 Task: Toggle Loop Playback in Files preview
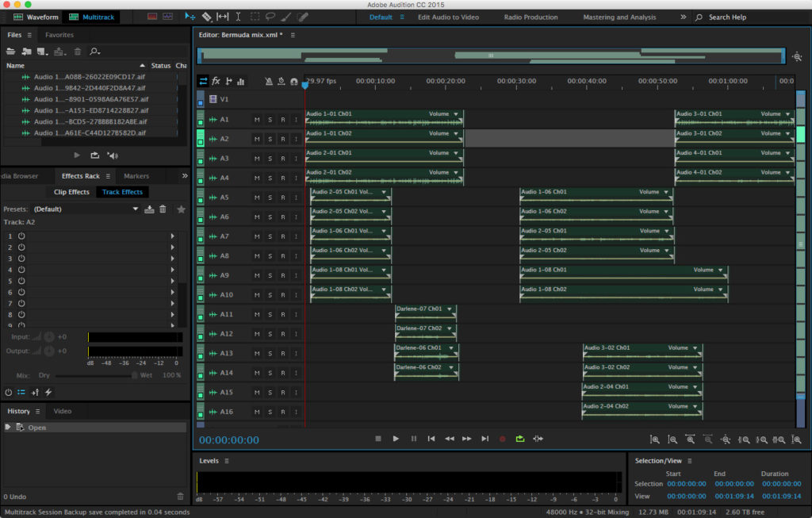(95, 155)
